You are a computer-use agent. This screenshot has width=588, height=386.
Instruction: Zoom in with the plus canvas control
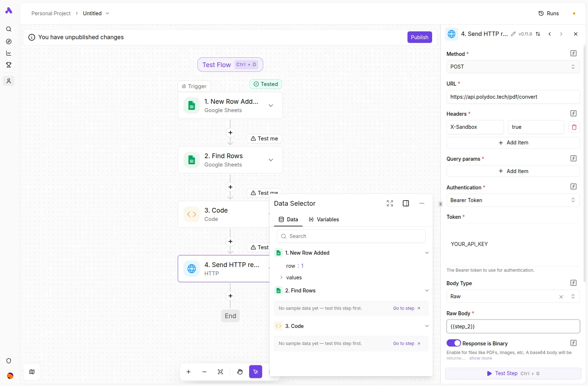click(189, 372)
